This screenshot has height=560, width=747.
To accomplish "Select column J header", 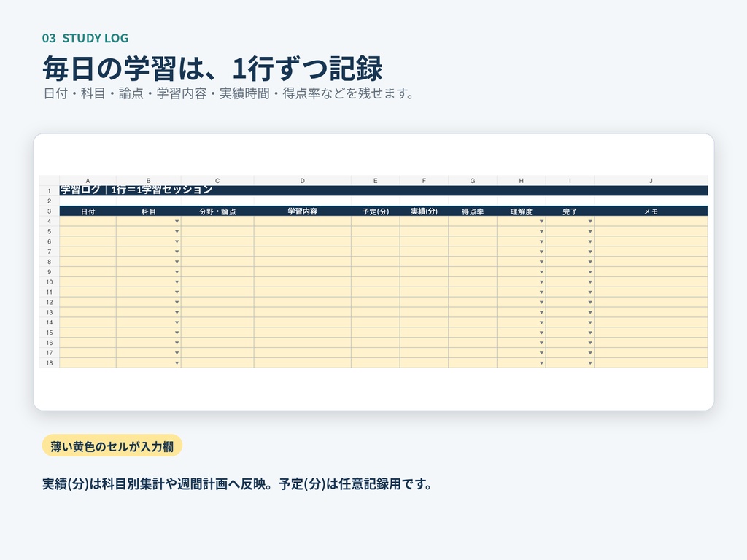I will (651, 181).
